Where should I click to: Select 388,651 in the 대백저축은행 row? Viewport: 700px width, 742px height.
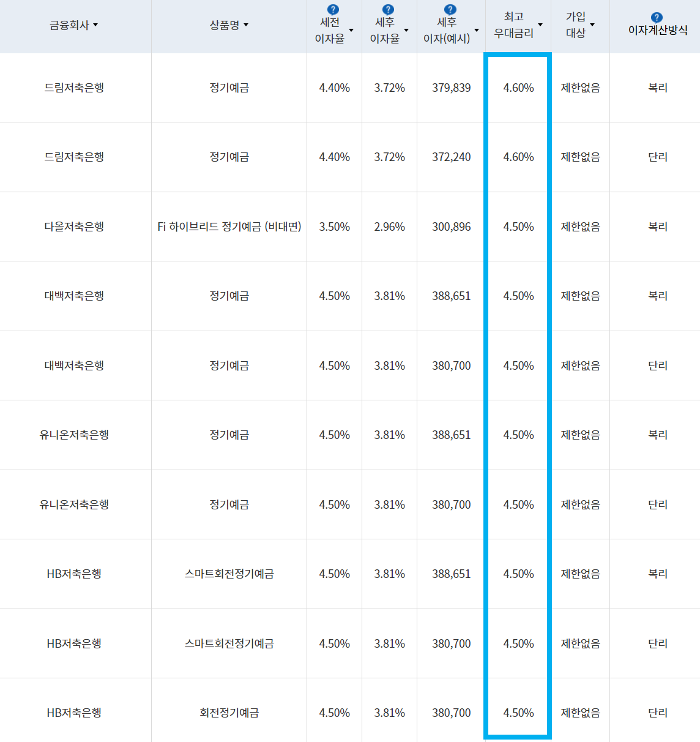pos(452,296)
